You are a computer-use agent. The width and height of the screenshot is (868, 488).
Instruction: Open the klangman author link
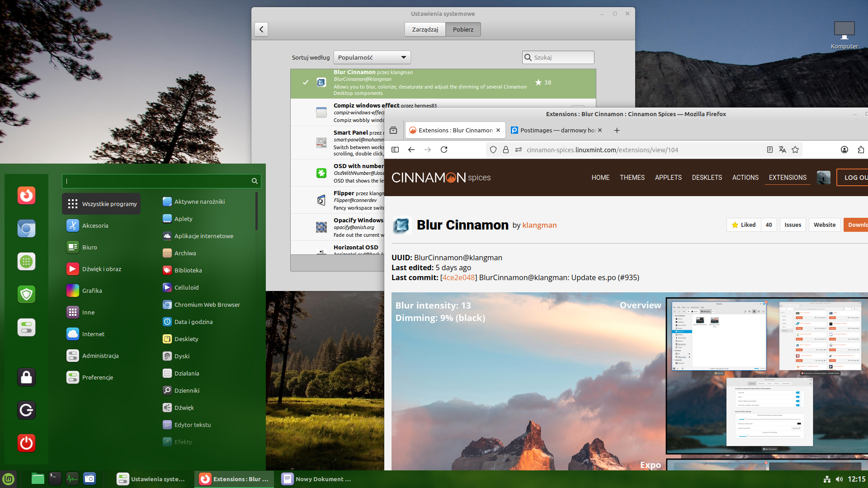[539, 225]
